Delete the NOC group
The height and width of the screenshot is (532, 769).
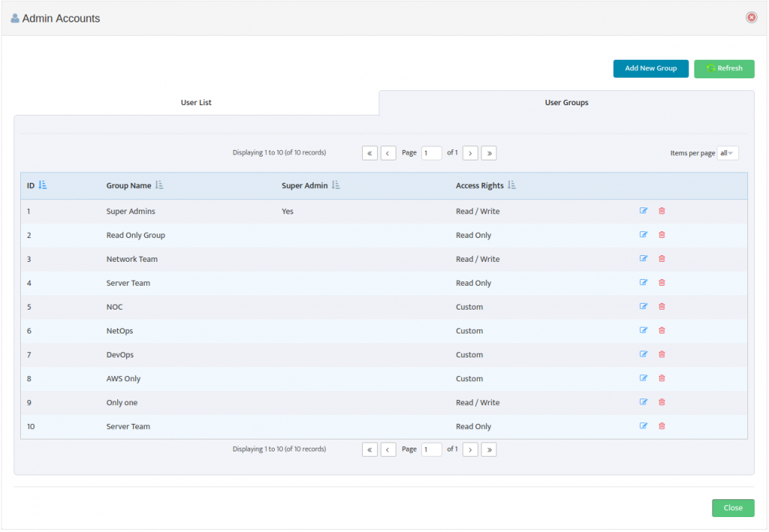pyautogui.click(x=661, y=306)
